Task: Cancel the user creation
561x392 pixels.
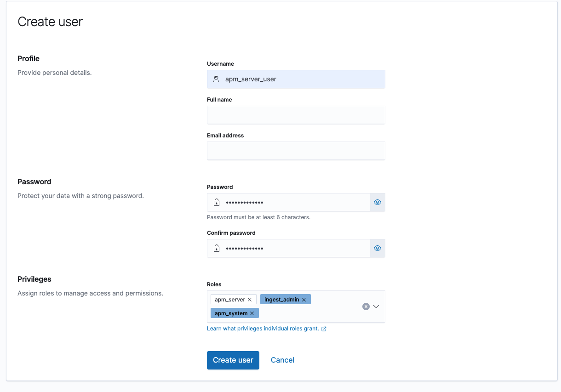Action: click(282, 360)
